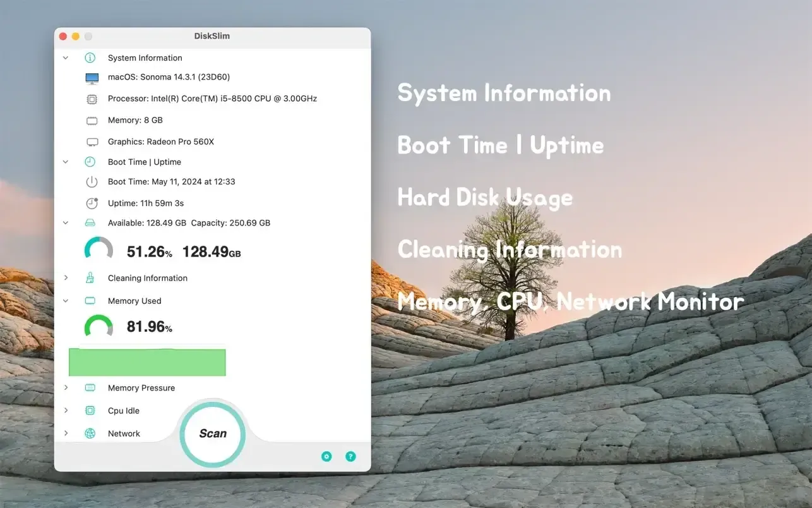Click the Uptime clock icon

92,203
